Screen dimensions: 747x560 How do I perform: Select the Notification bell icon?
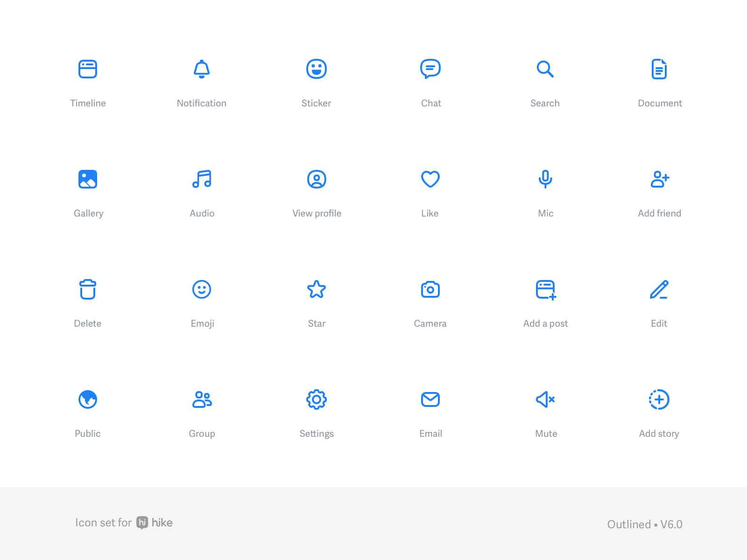[202, 69]
